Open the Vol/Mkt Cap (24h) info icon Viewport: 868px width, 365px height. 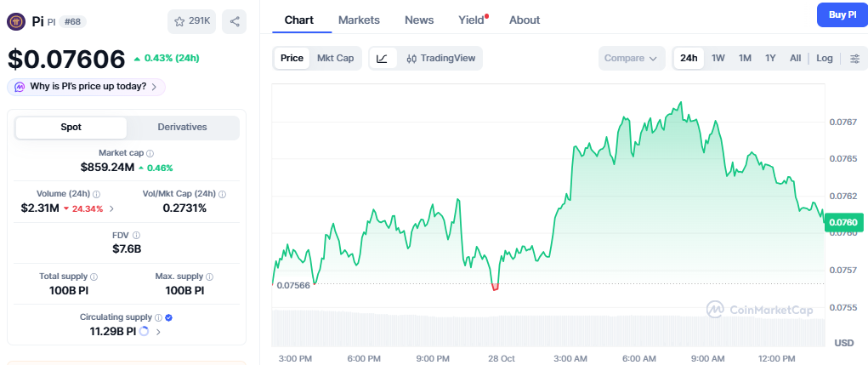(x=223, y=194)
